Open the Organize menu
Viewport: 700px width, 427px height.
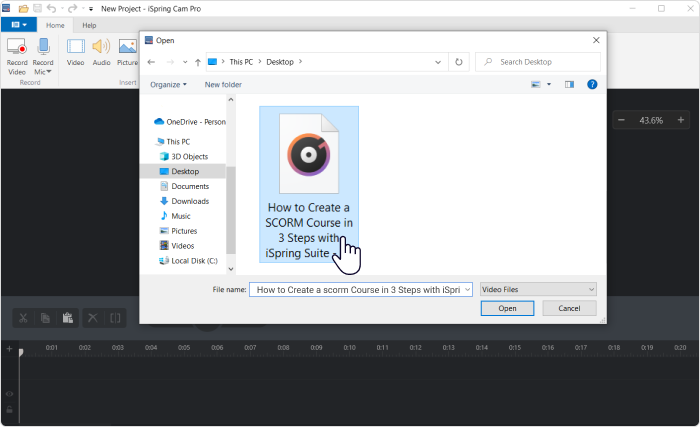168,85
